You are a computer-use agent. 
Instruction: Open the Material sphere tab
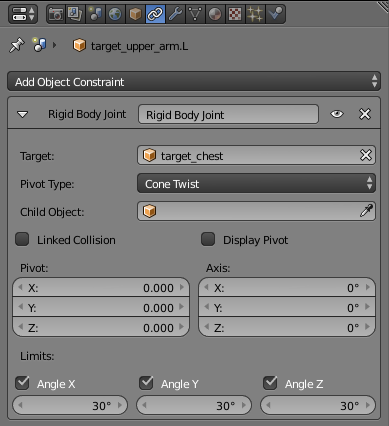[215, 14]
